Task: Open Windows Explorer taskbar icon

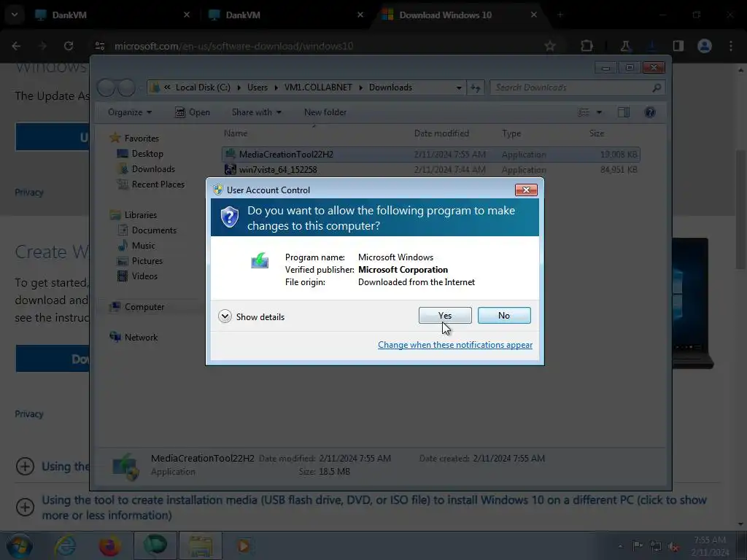Action: click(201, 545)
